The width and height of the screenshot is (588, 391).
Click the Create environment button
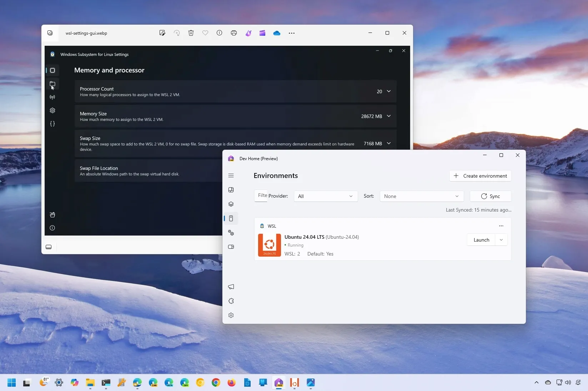[480, 176]
